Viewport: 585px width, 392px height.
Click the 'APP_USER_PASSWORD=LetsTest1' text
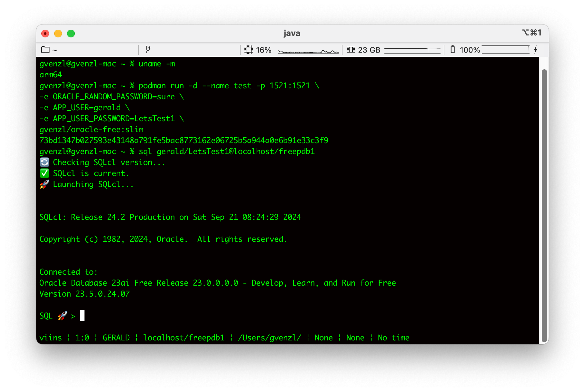point(114,119)
